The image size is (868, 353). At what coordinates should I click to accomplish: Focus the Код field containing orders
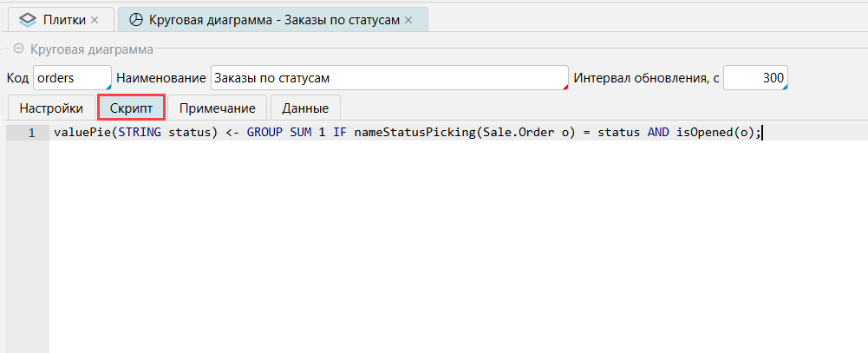click(71, 77)
